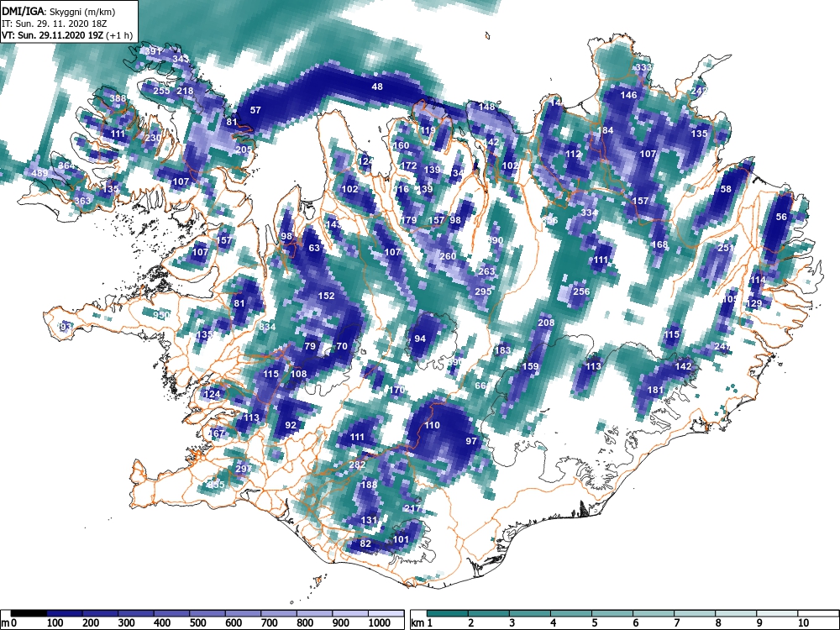Click visibility value '97' in the south
Screen dimensions: 840x630
[471, 441]
